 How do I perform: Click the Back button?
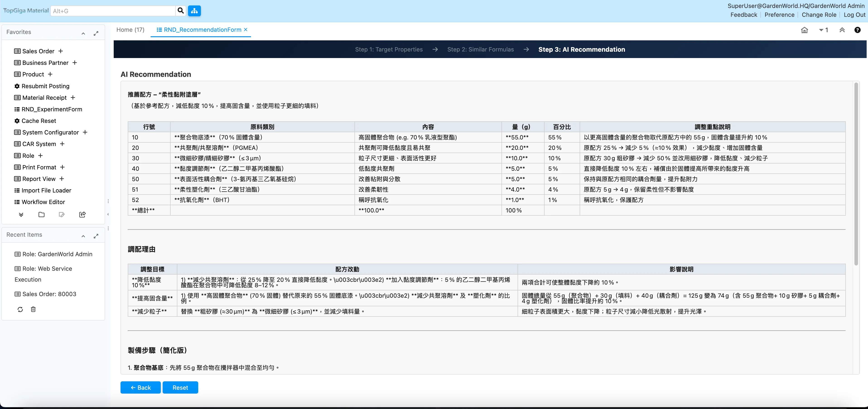[140, 387]
